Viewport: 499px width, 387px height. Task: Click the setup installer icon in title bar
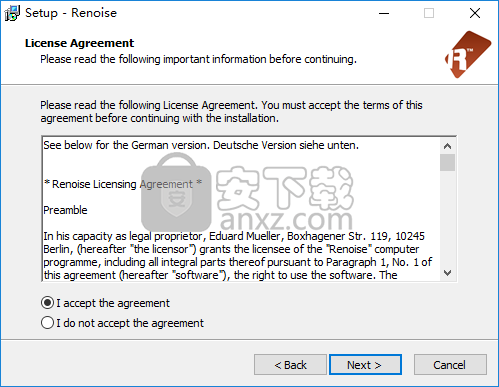(x=12, y=13)
